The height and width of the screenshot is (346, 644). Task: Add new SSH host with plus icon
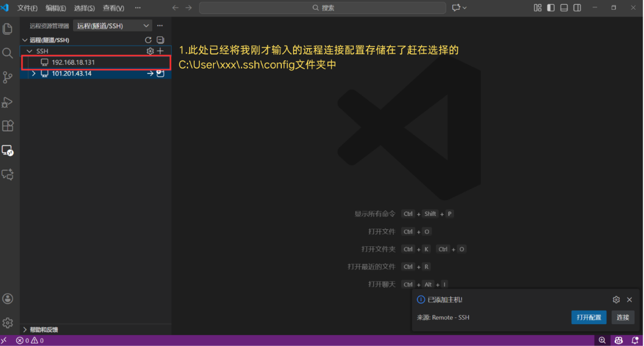coord(160,51)
